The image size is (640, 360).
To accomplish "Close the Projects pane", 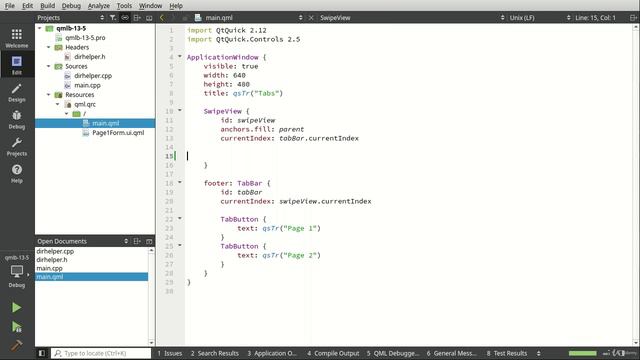I will (x=149, y=18).
